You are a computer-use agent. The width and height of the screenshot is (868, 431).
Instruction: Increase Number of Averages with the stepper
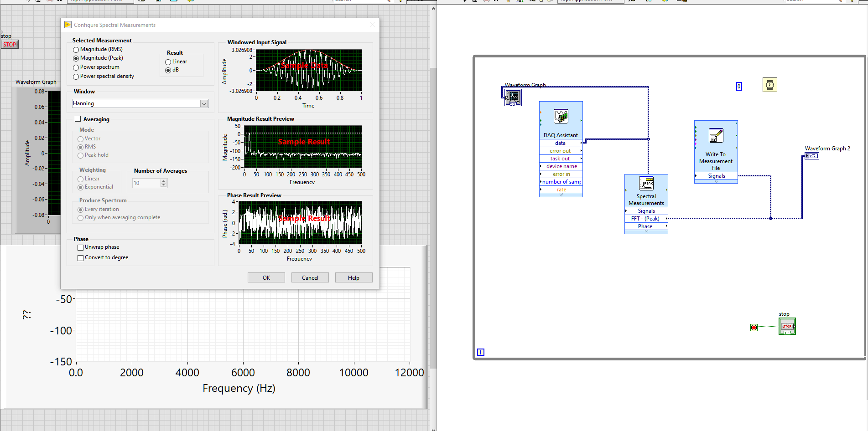point(163,181)
